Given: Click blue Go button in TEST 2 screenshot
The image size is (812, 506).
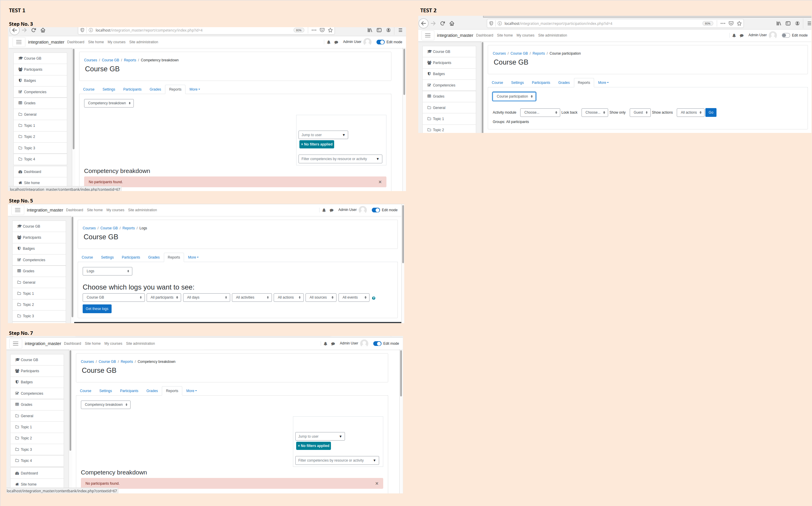Looking at the screenshot, I should (x=711, y=112).
